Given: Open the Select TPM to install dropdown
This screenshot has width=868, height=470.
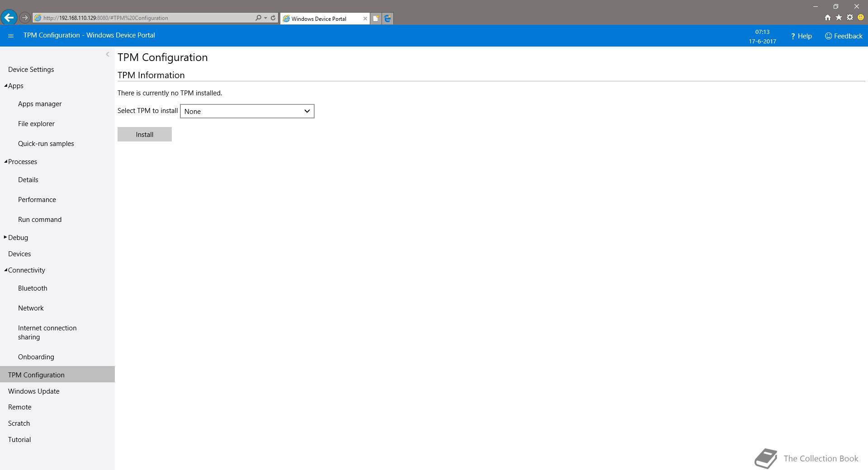Looking at the screenshot, I should 247,111.
